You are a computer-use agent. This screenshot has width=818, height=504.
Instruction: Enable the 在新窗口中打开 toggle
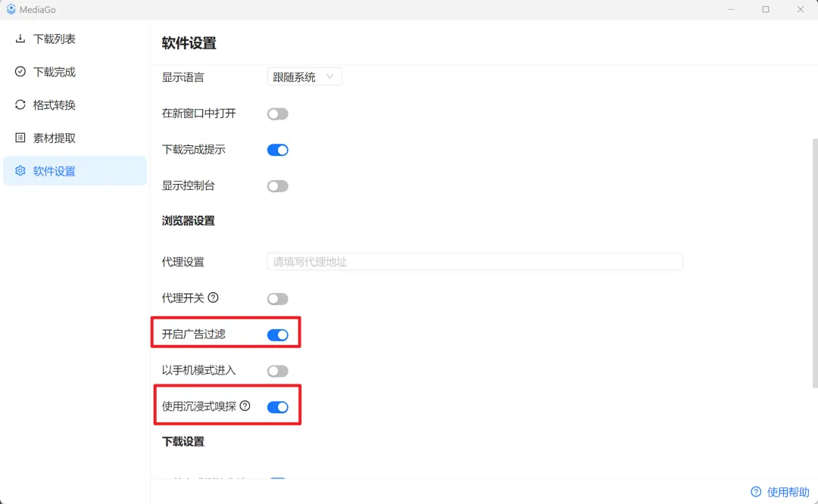[x=277, y=114]
